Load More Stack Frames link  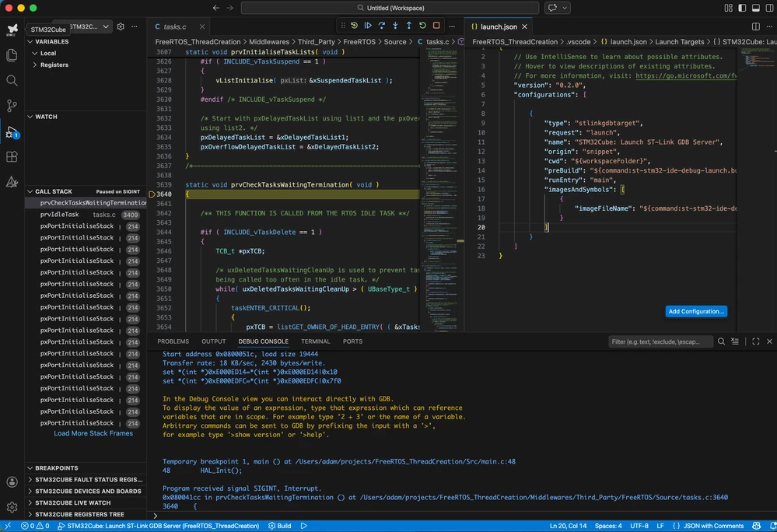93,433
